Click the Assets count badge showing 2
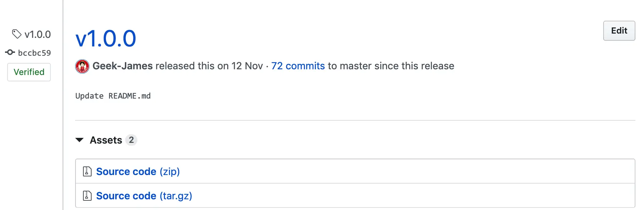 131,140
